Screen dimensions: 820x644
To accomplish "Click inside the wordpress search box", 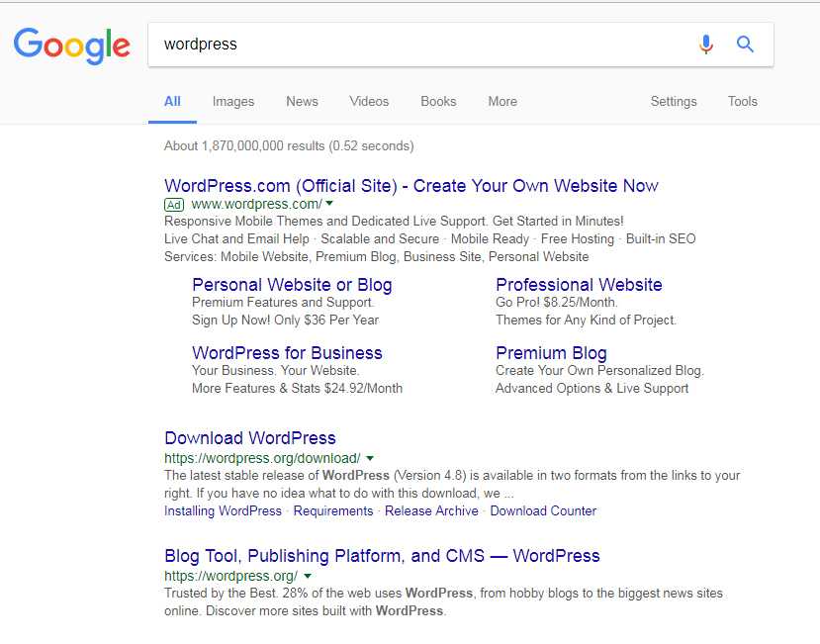I will coord(415,45).
